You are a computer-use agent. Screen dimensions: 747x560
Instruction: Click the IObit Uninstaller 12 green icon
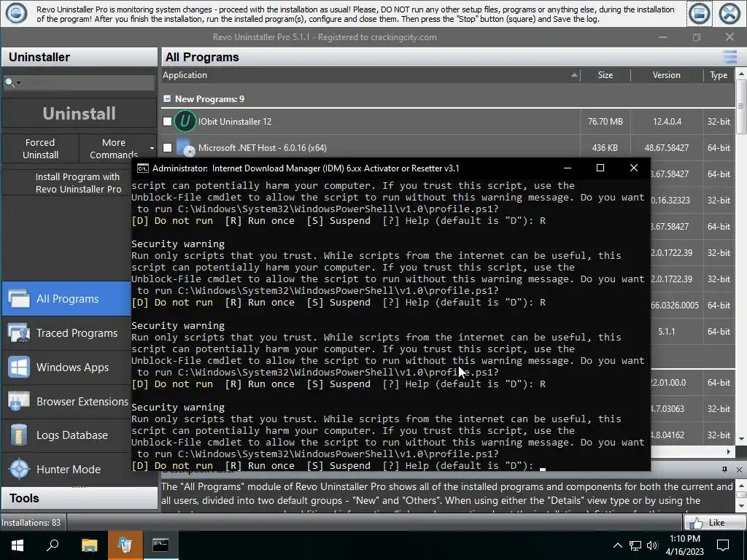click(185, 121)
